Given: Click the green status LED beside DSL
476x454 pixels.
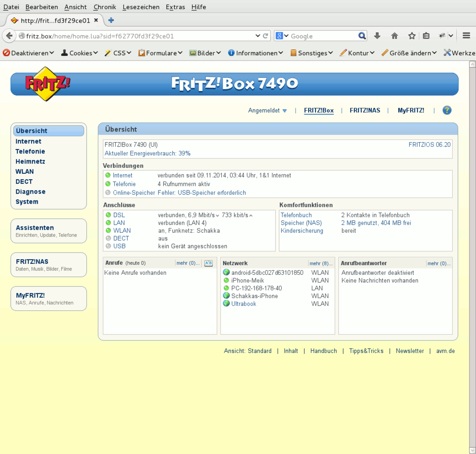Looking at the screenshot, I should tap(108, 215).
